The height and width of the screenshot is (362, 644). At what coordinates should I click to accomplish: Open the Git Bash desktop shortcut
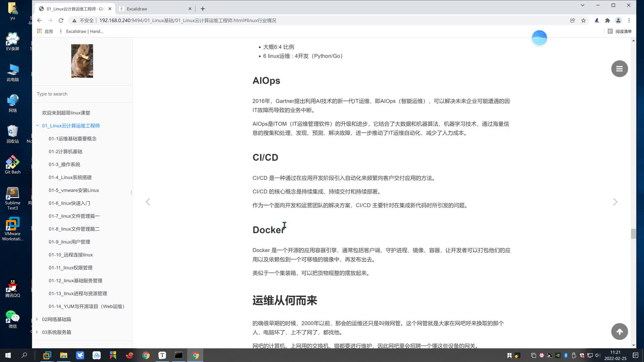click(x=12, y=165)
